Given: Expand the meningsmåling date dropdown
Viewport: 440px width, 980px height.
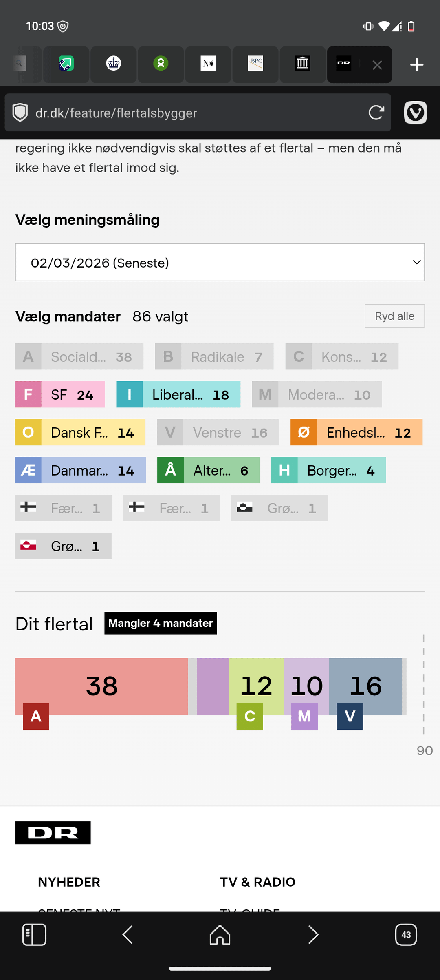Looking at the screenshot, I should point(220,263).
